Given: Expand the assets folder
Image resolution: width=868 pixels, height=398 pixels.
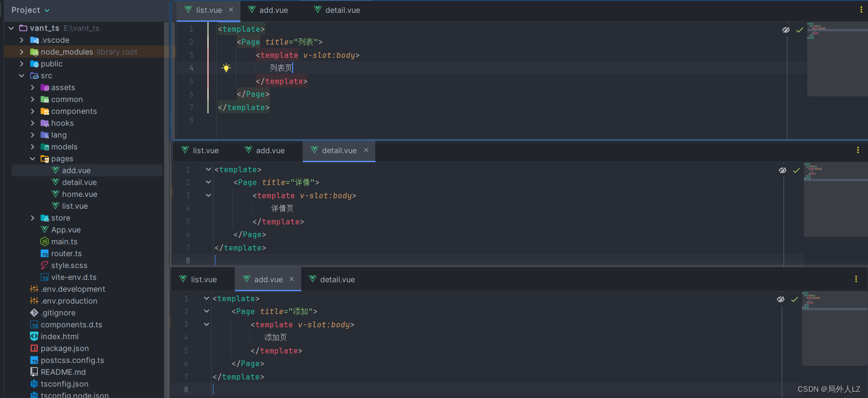Looking at the screenshot, I should [x=32, y=87].
